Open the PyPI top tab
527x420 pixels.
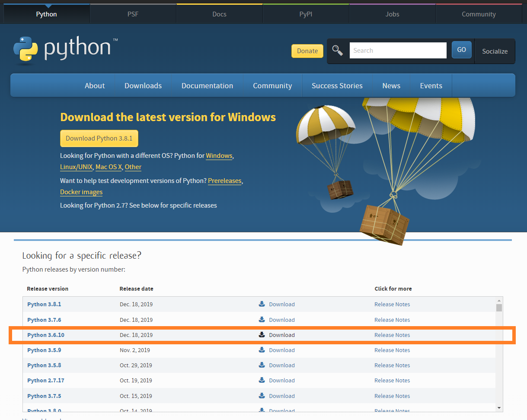[306, 14]
